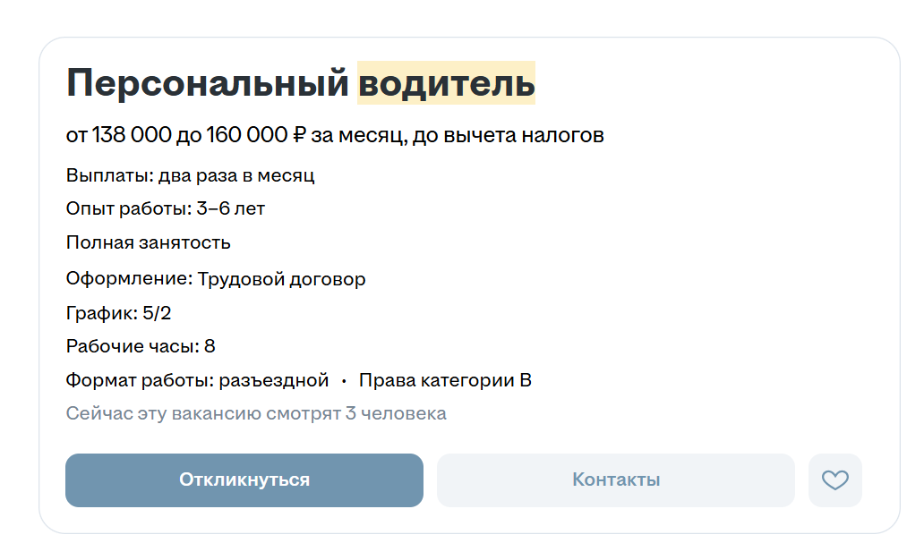
Task: Click the Опыт работы: 3–6 лет line
Action: coord(166,208)
